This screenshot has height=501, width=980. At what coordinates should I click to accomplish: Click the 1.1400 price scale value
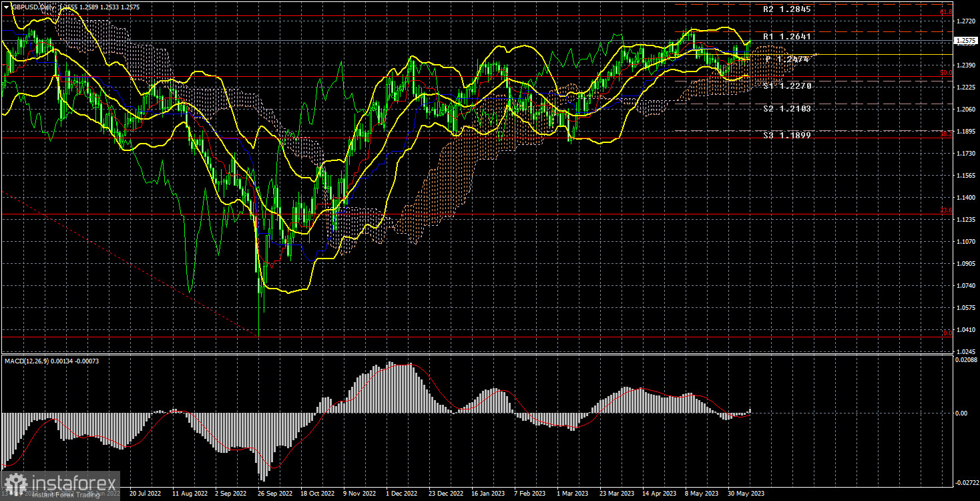(x=966, y=198)
